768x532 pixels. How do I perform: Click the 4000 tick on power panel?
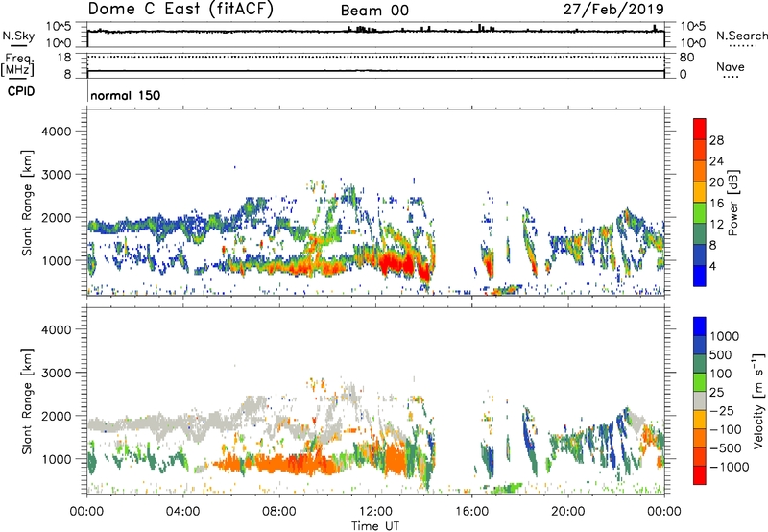click(56, 132)
